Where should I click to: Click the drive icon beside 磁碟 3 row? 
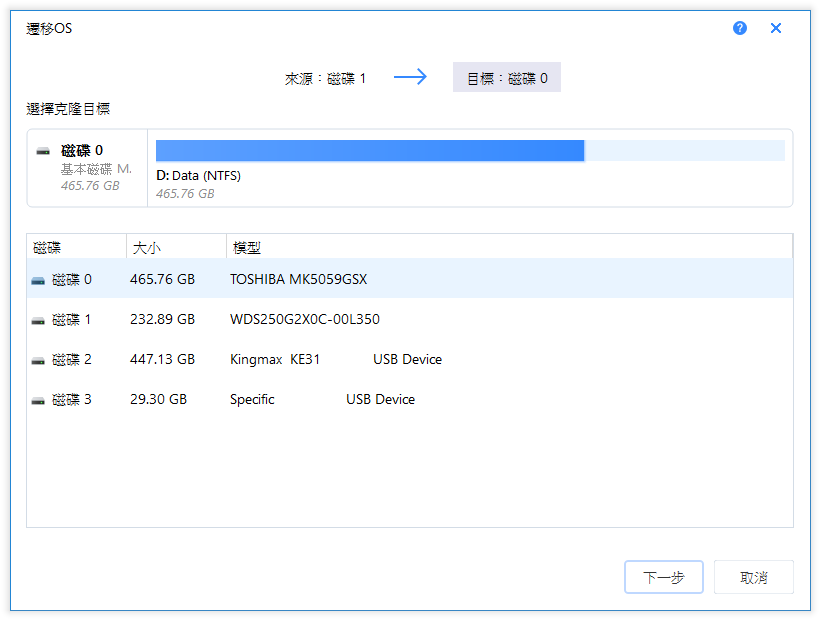pyautogui.click(x=38, y=401)
